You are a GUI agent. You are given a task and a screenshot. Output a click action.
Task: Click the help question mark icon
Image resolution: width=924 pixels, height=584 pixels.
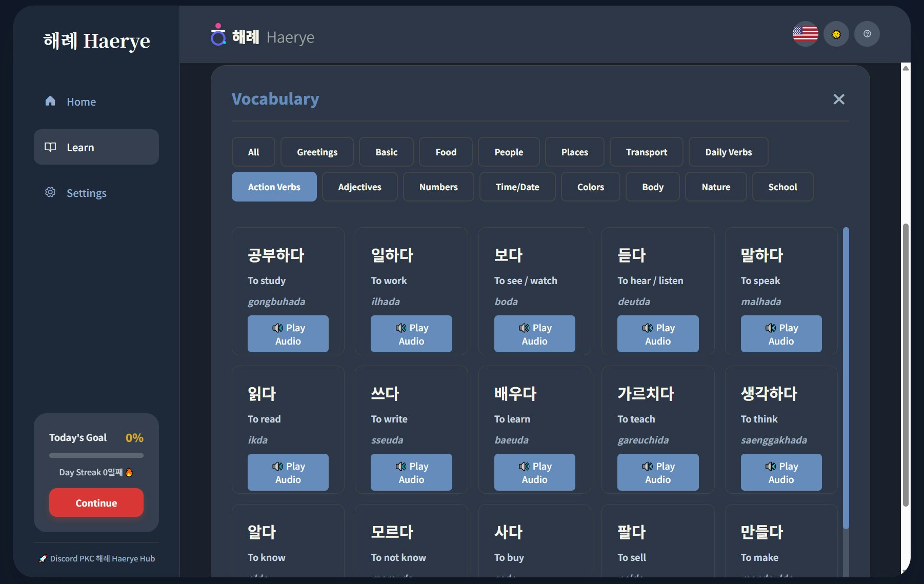point(867,34)
